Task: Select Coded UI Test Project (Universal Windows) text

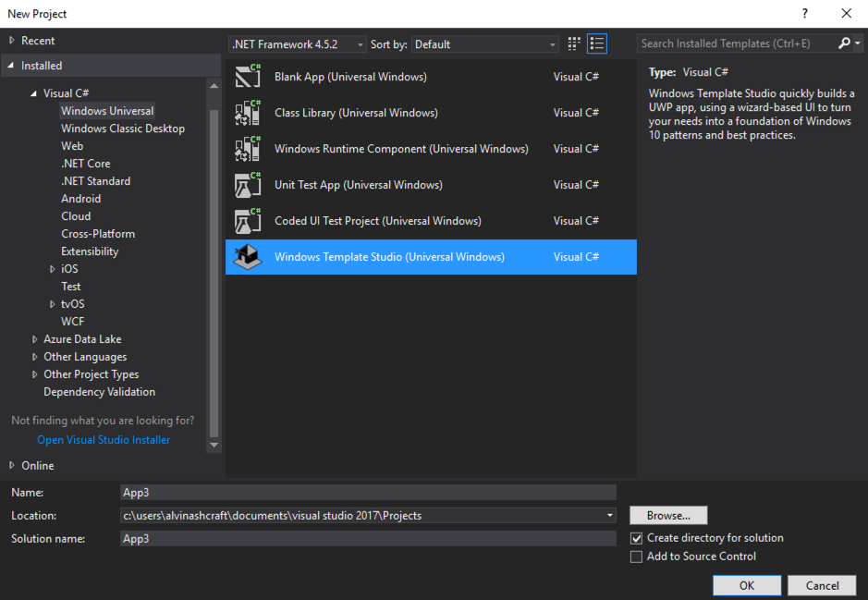Action: coord(377,221)
